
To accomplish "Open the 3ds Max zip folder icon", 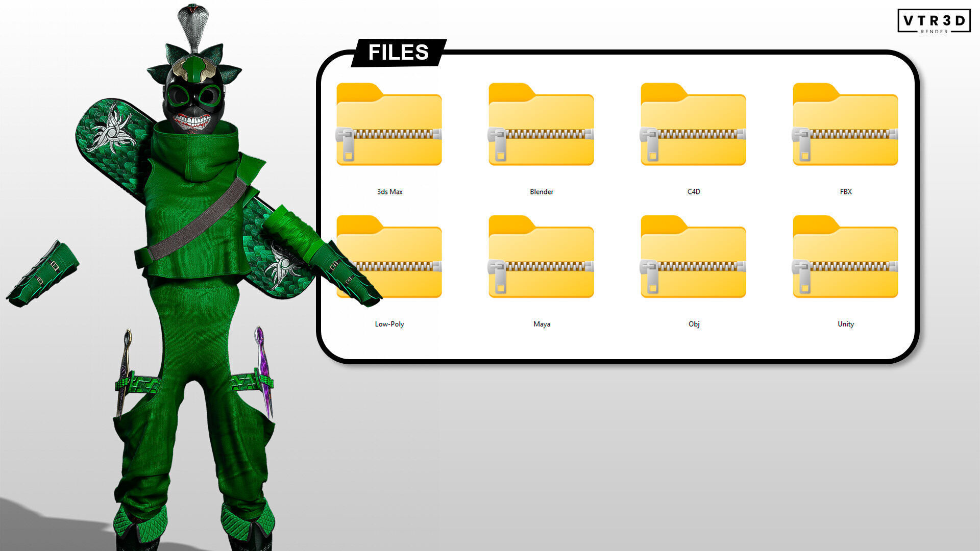I will pyautogui.click(x=389, y=125).
